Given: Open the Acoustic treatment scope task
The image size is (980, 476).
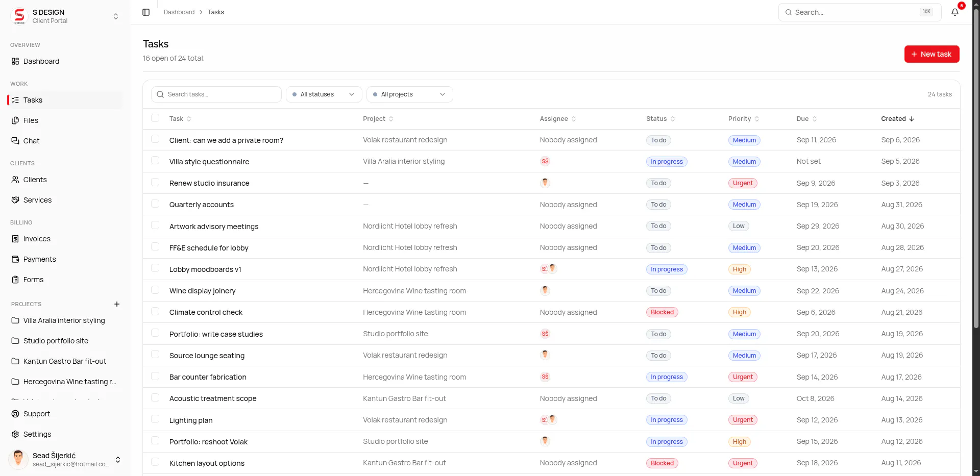Looking at the screenshot, I should click(x=213, y=398).
